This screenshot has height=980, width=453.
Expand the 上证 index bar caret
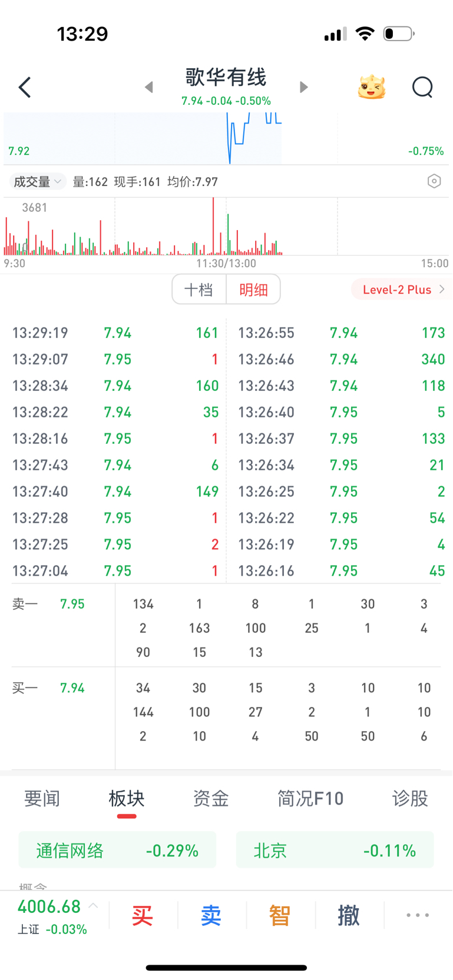coord(93,906)
